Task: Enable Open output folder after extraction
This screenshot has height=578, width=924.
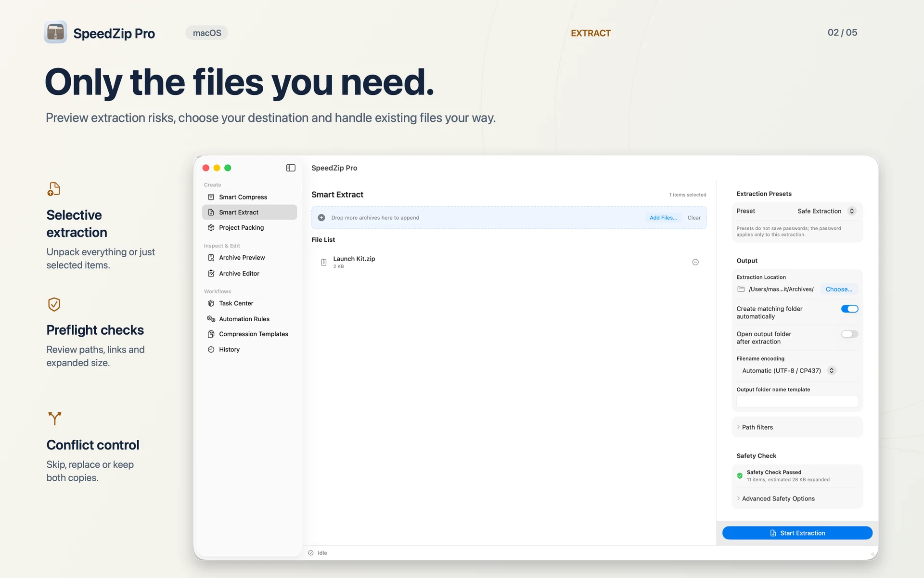Action: click(x=849, y=334)
